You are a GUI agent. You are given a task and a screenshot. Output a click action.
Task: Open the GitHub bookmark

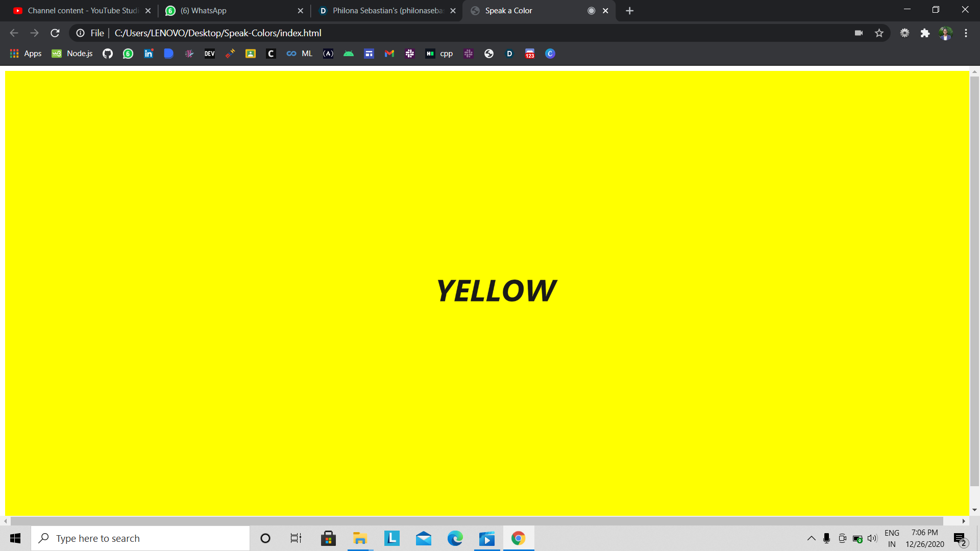pos(107,54)
